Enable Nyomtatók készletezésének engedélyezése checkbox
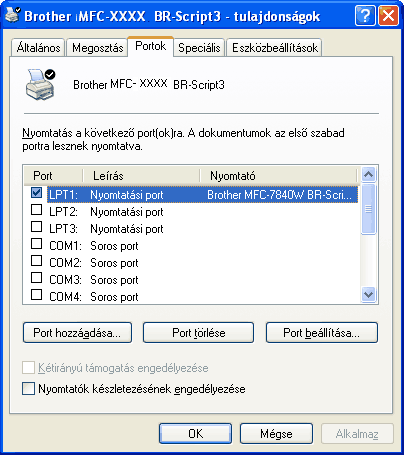404x455 pixels. coord(28,389)
